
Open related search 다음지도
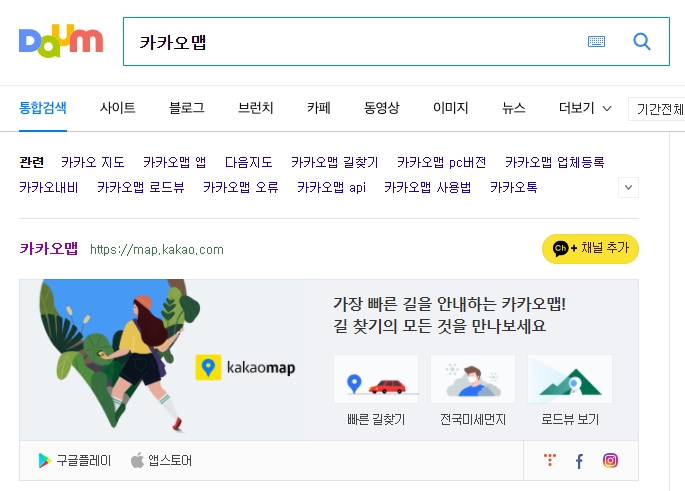tap(249, 163)
